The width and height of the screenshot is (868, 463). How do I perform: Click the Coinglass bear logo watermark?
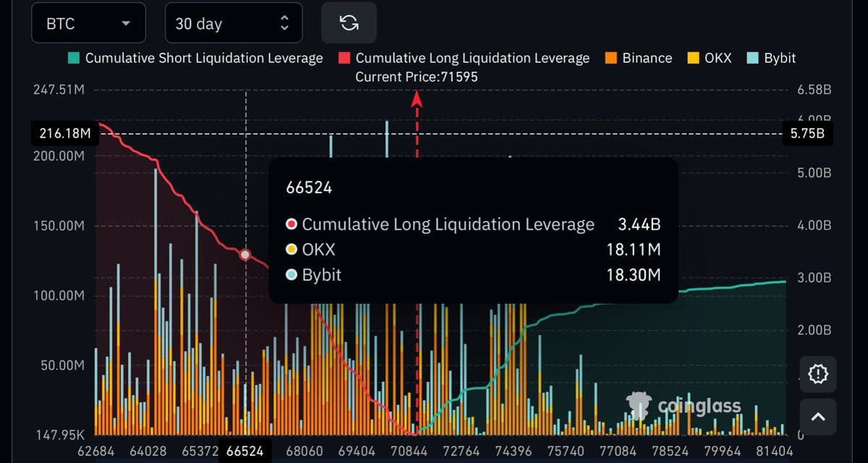tap(639, 406)
